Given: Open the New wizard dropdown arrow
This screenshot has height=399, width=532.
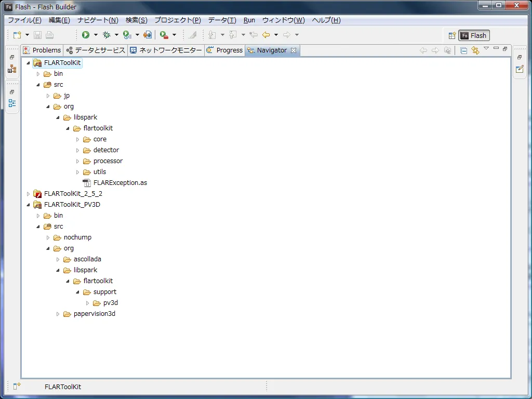Looking at the screenshot, I should [27, 35].
